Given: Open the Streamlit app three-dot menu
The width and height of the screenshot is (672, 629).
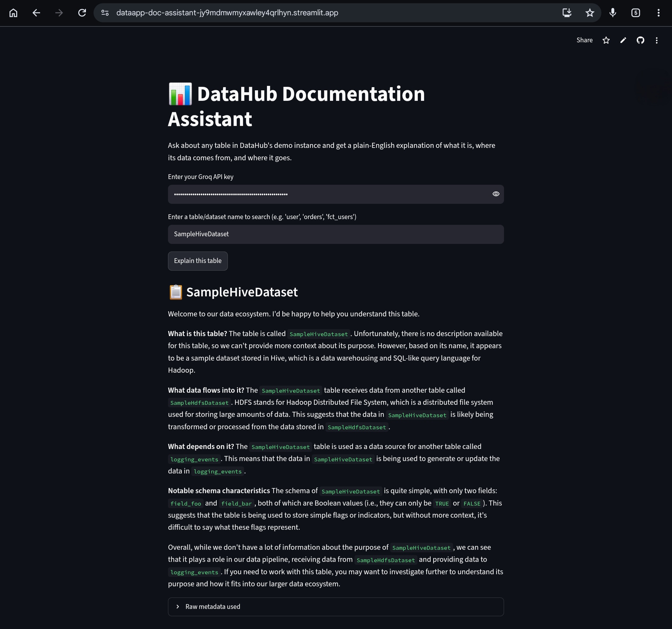Looking at the screenshot, I should pos(657,40).
